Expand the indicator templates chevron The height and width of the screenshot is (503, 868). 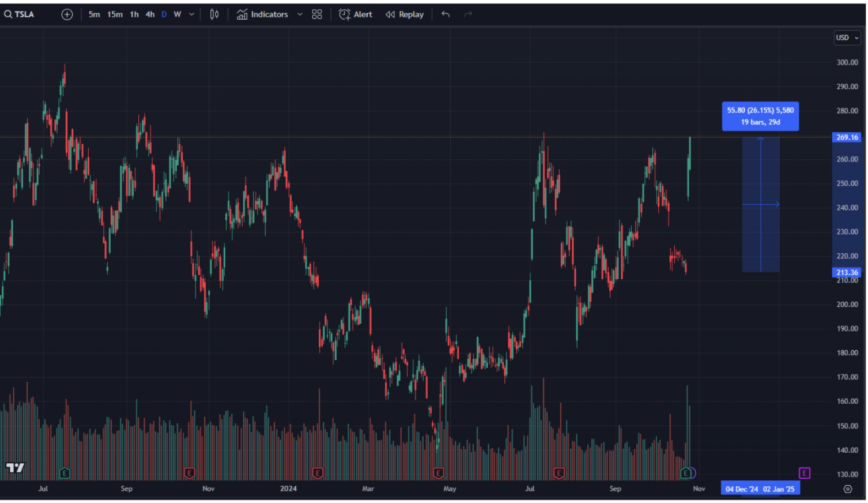pos(300,14)
